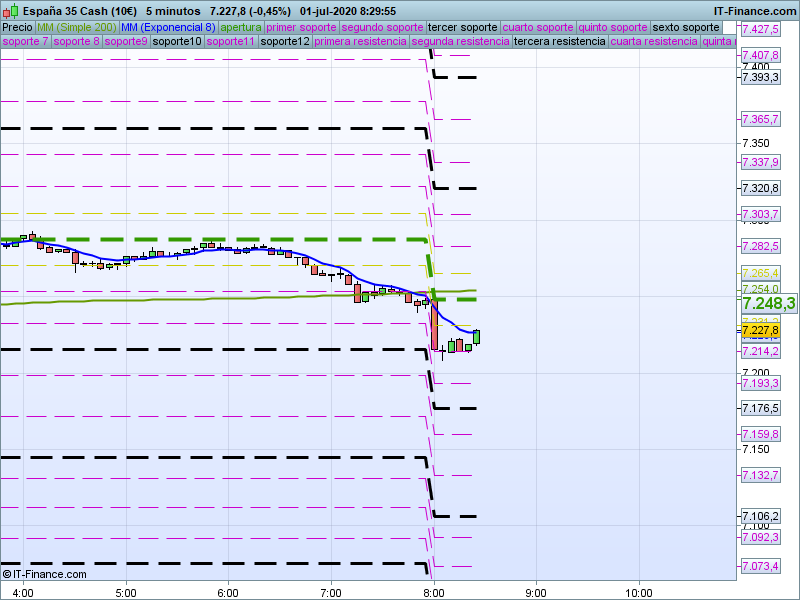Screen dimensions: 800x600
Task: Click the sexto soporte label
Action: point(686,28)
